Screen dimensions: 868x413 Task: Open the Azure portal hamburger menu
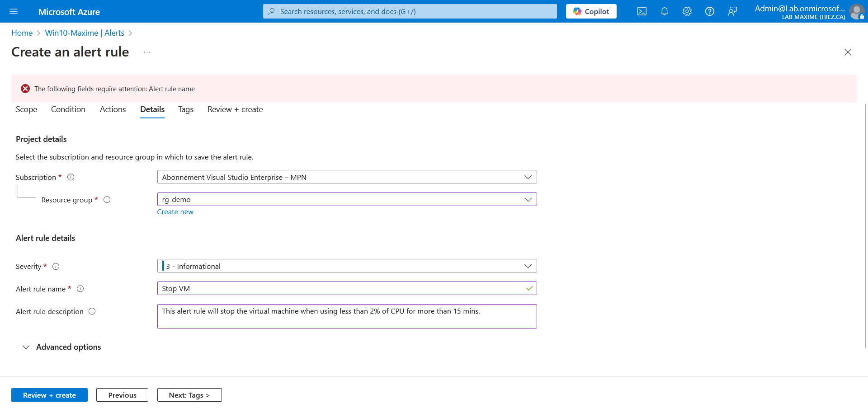(14, 11)
